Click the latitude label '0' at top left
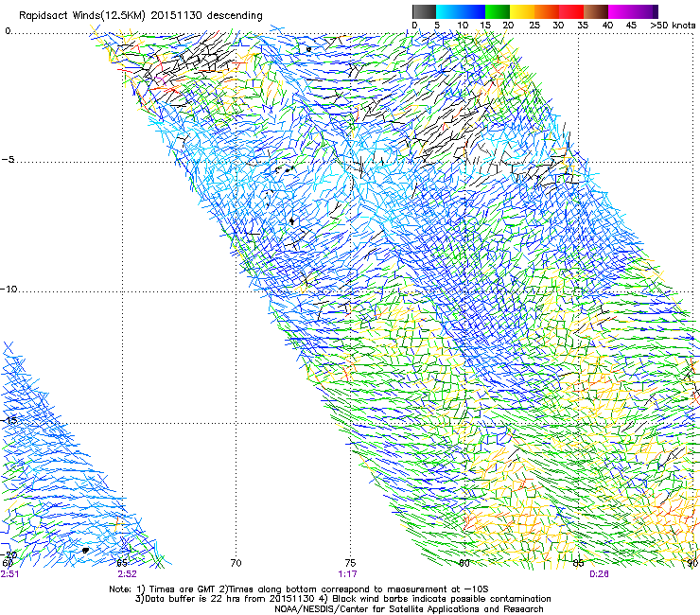Viewport: 700px width, 615px height. 8,31
